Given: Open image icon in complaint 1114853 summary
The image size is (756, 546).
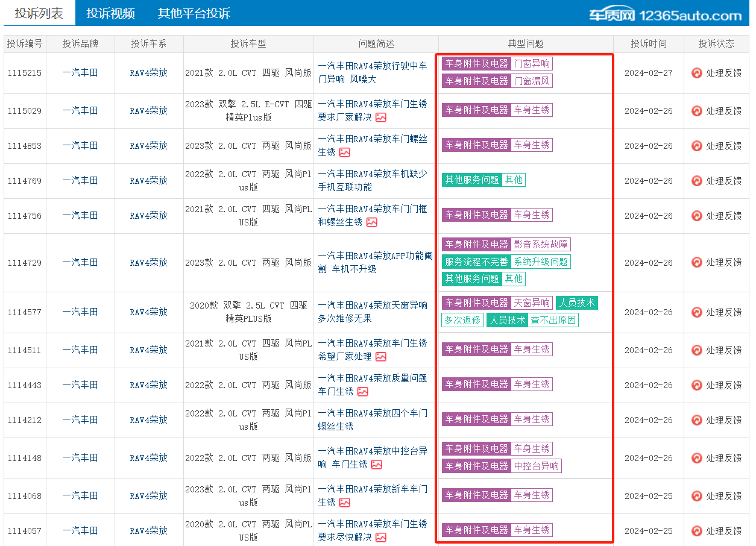Looking at the screenshot, I should [x=345, y=152].
